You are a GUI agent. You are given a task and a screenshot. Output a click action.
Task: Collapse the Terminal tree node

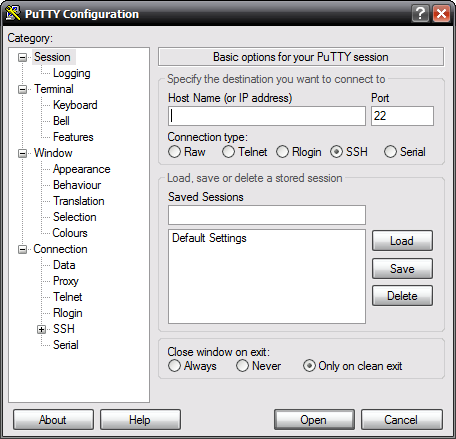coord(22,89)
